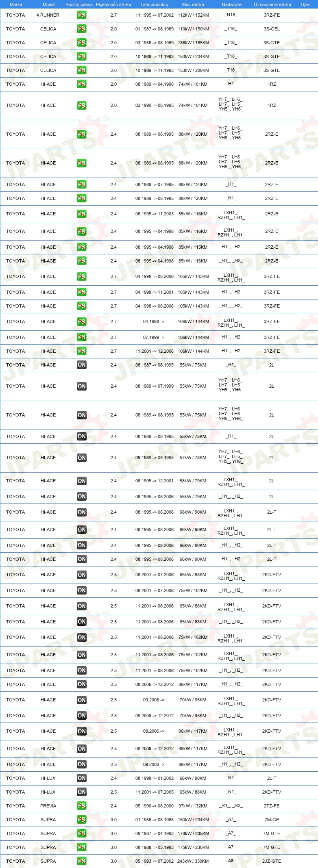Screen dimensions: 318x868
Task: Click the petrol icon in the 4 RUNNER row
Action: [82, 15]
